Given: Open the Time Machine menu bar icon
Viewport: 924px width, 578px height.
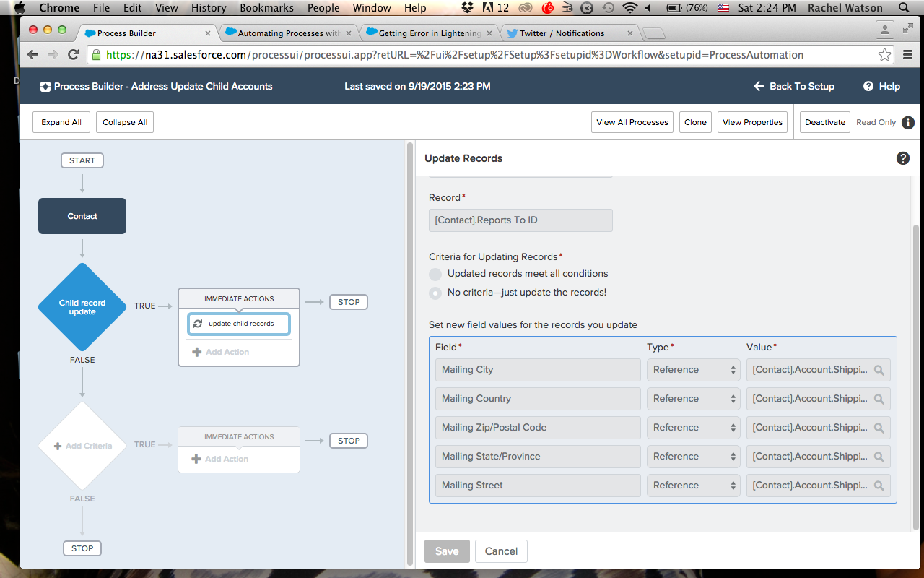Looking at the screenshot, I should click(x=609, y=8).
